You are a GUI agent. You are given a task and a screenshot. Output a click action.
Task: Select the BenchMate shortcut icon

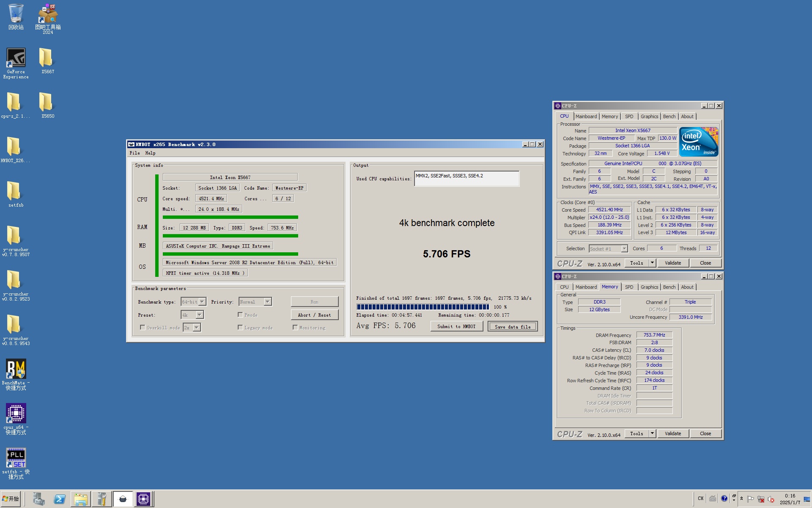pos(16,375)
